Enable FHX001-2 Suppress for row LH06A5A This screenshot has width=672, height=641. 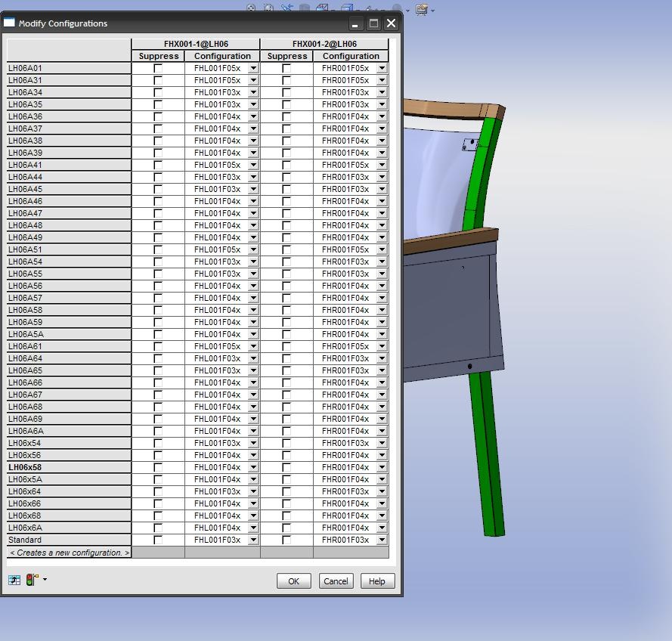[286, 334]
